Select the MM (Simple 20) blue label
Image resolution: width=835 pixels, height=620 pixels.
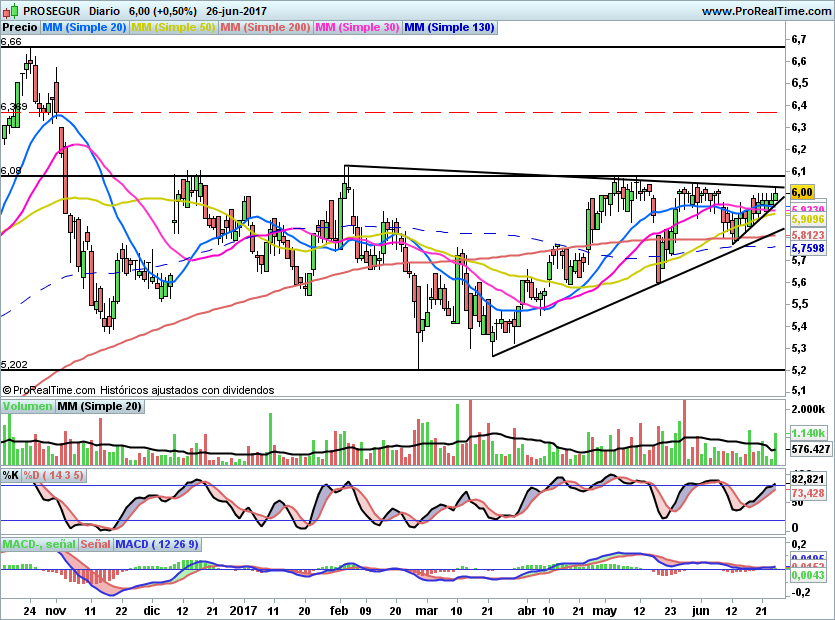(x=84, y=27)
